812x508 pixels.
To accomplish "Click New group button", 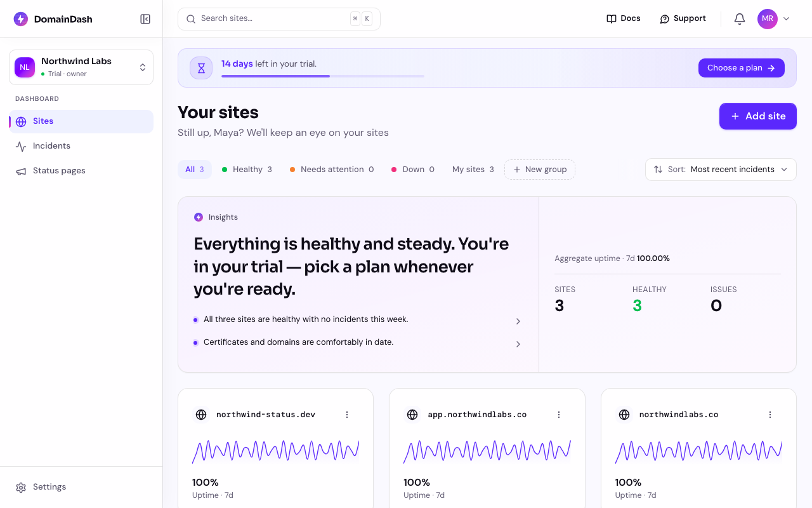I will (x=540, y=170).
